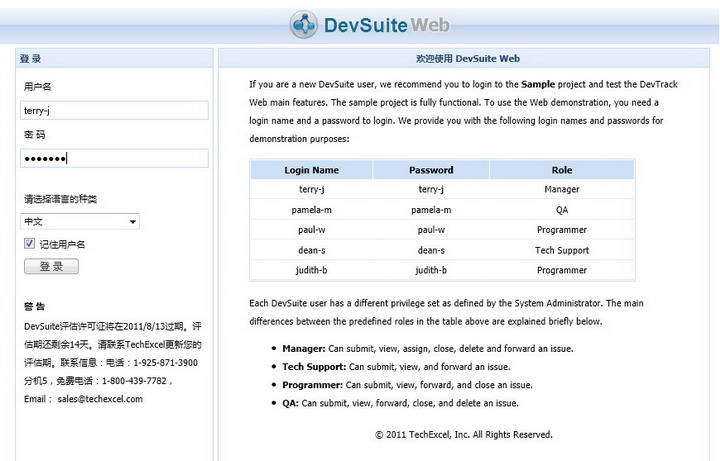Toggle the 记住用户名 remember username checkbox
Image resolution: width=720 pixels, height=461 pixels.
29,243
